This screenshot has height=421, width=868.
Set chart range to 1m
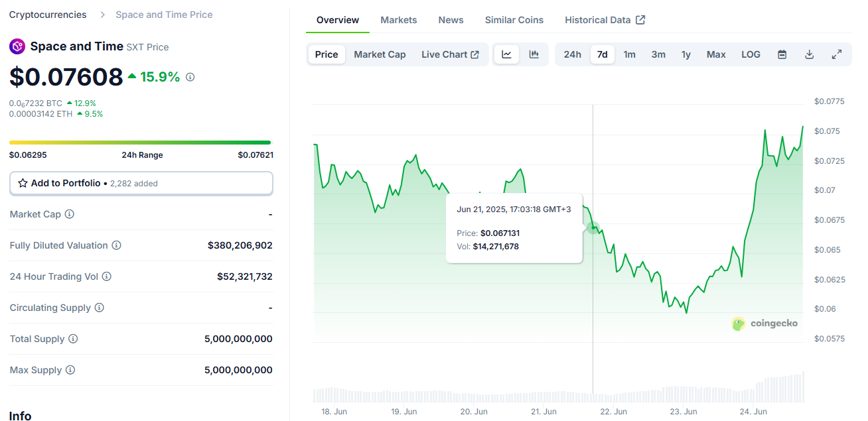click(x=630, y=54)
